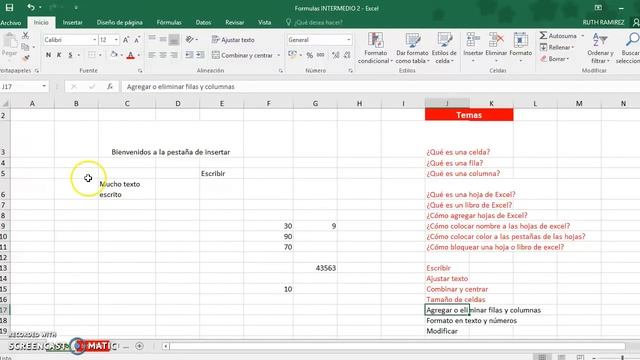Click the Autosuma sigma icon

tap(544, 36)
